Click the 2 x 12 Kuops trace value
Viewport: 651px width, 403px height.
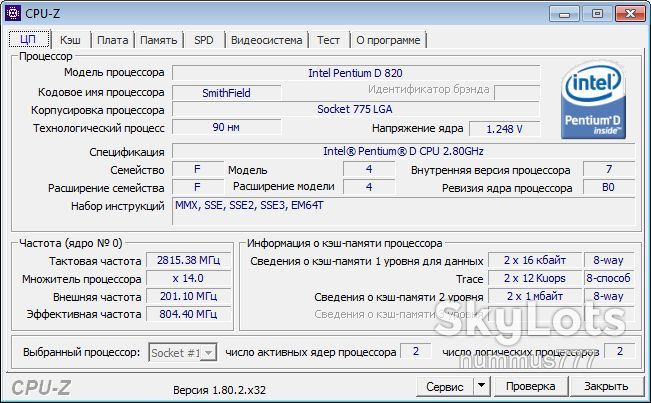[x=535, y=278]
